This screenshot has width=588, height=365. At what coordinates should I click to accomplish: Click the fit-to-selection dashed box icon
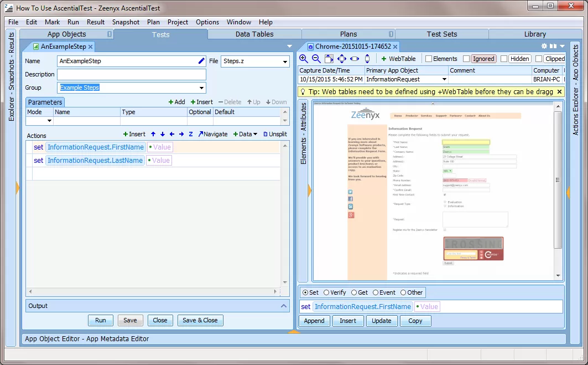pos(329,59)
